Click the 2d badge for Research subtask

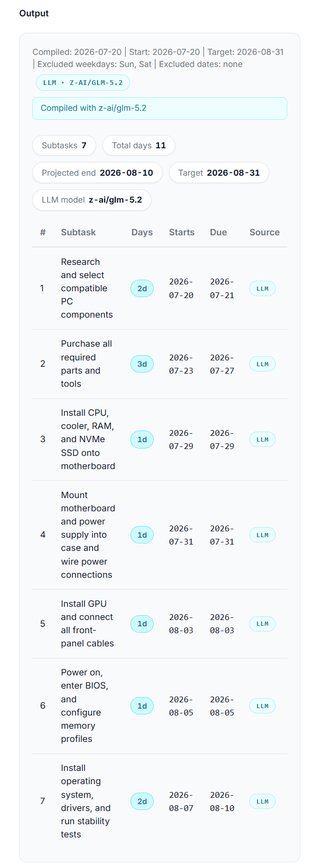click(142, 289)
